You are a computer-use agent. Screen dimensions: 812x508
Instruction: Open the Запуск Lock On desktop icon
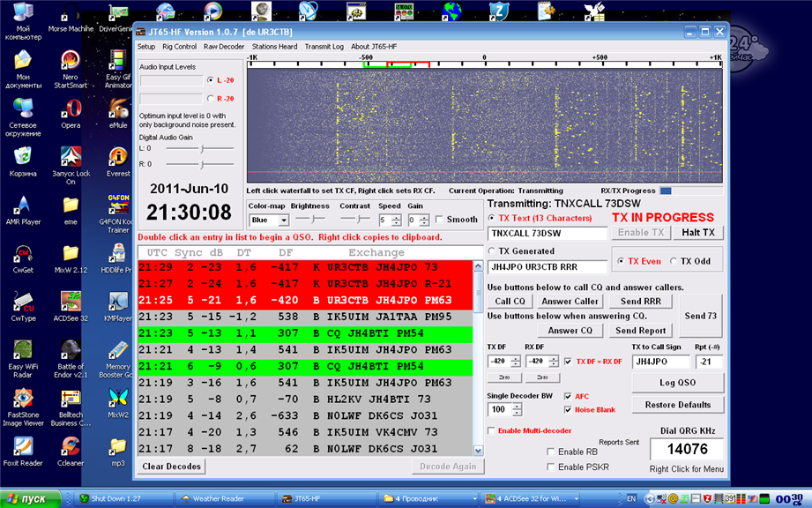pos(71,166)
